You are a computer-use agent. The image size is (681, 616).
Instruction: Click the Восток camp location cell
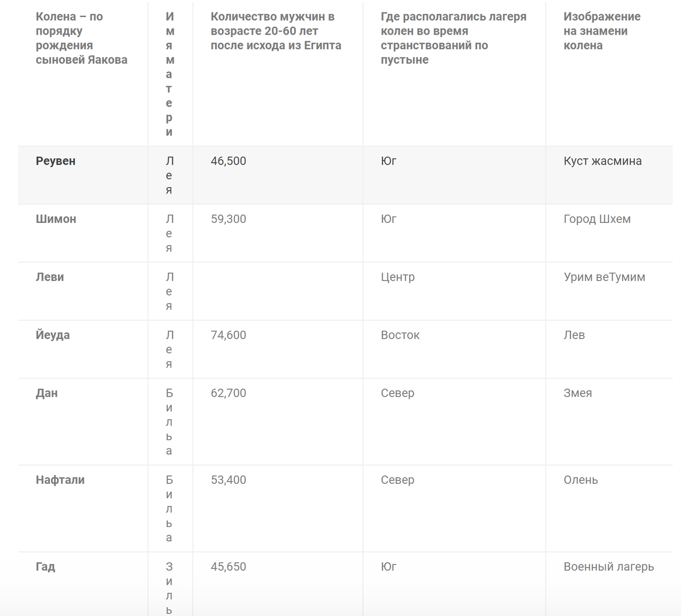click(x=400, y=335)
